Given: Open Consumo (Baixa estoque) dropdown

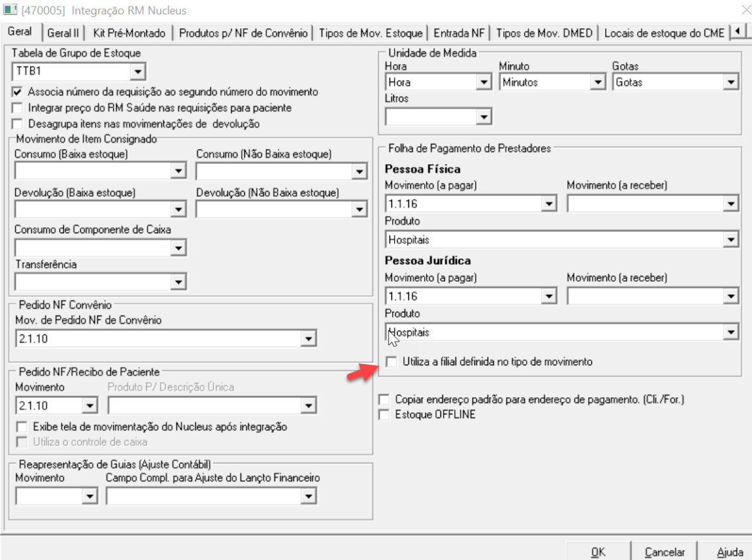Looking at the screenshot, I should [178, 171].
